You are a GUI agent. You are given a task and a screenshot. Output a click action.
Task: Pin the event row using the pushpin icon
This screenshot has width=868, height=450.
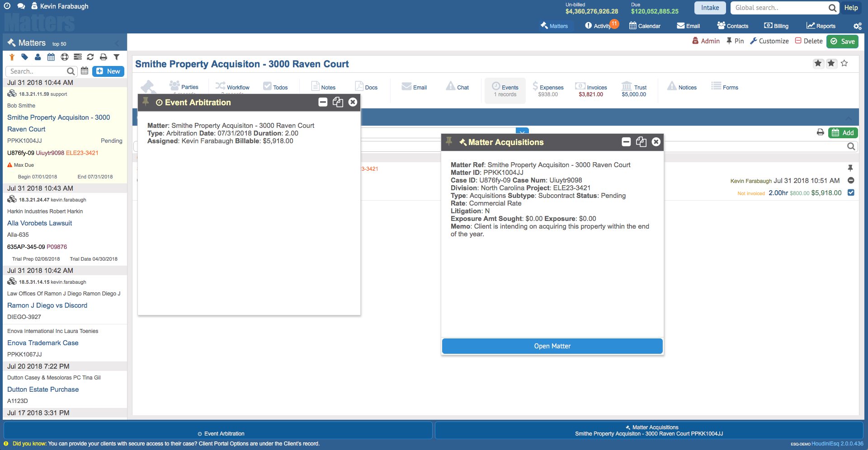(x=850, y=168)
